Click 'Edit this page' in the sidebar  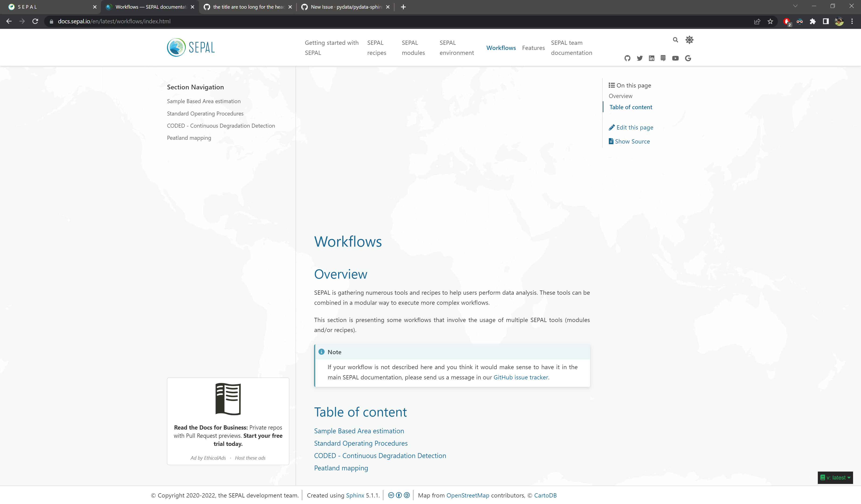[x=634, y=127]
